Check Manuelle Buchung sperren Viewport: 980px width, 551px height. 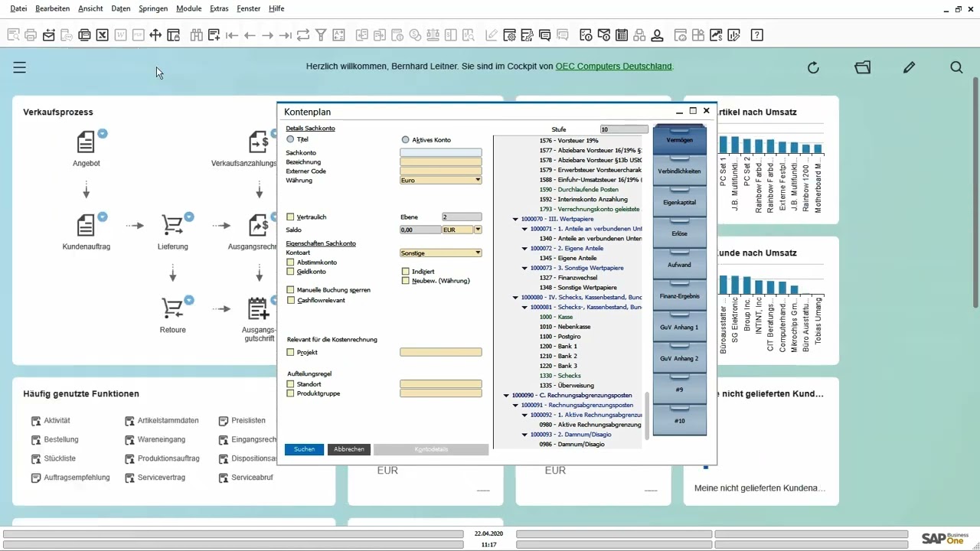tap(290, 290)
